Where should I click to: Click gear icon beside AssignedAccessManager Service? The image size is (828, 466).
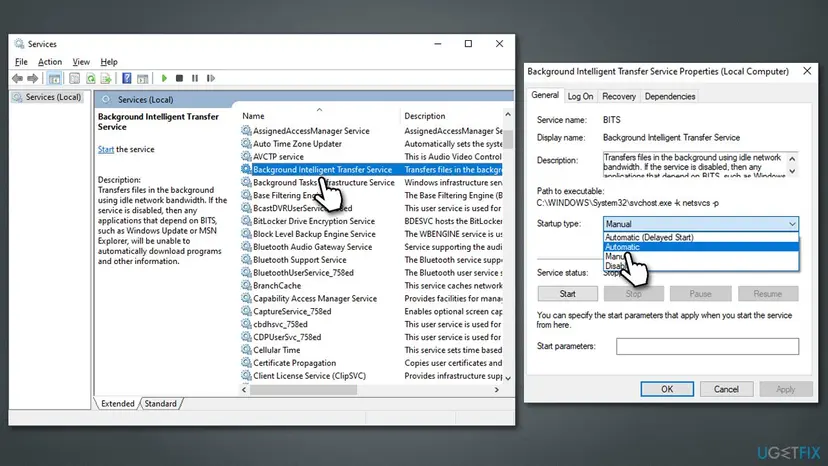click(246, 131)
